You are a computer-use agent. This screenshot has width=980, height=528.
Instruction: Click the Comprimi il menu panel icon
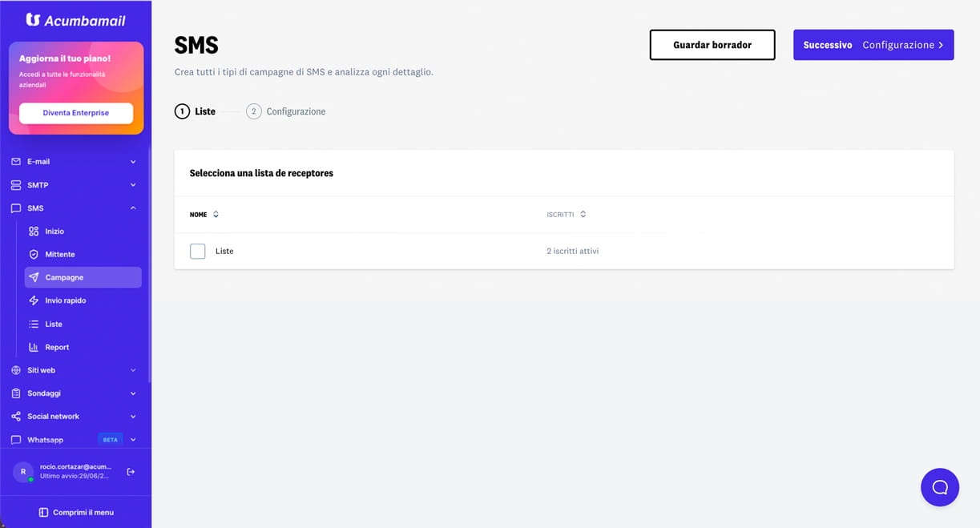pos(43,513)
